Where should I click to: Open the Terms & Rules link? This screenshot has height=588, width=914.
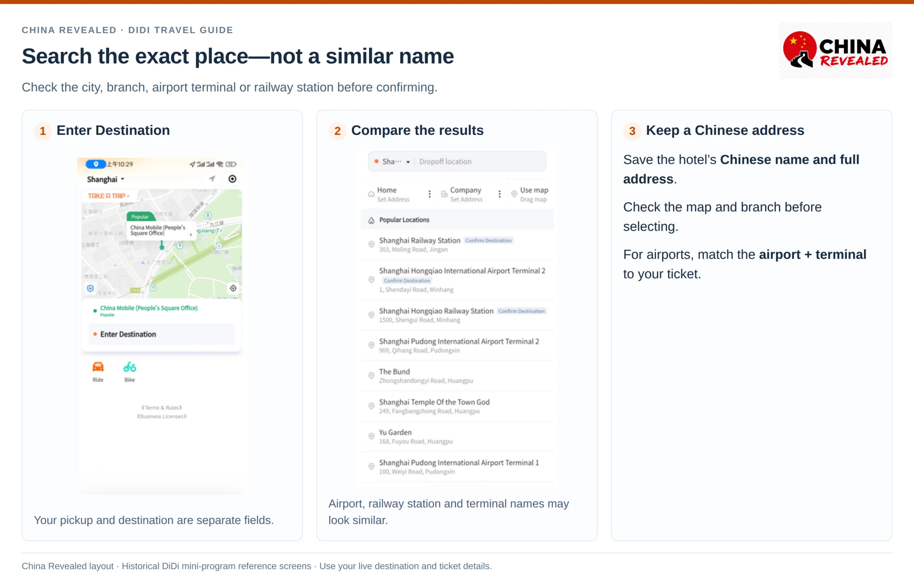click(x=162, y=407)
